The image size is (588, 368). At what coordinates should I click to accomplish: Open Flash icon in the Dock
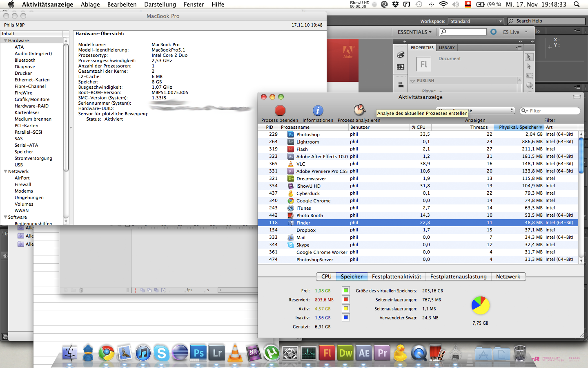pyautogui.click(x=327, y=353)
